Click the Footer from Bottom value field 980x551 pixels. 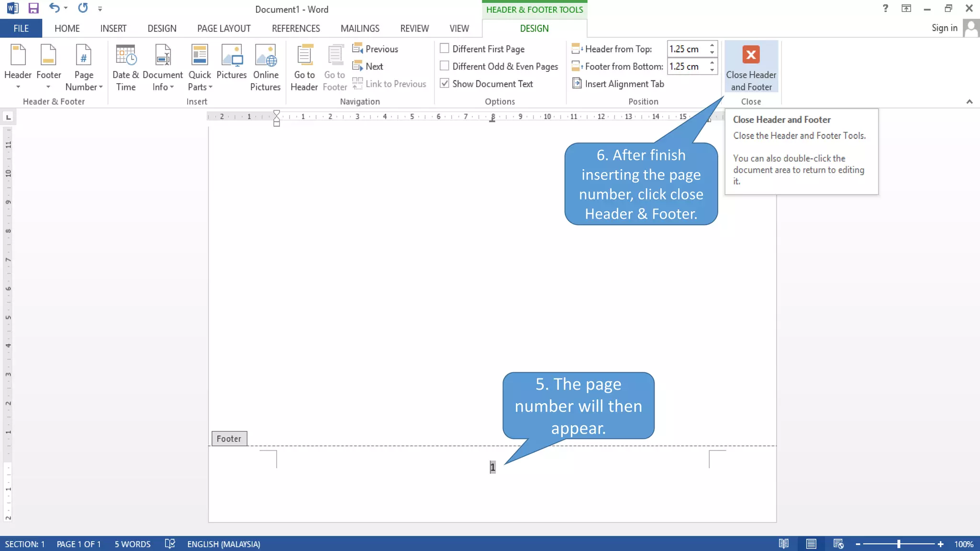(x=687, y=66)
